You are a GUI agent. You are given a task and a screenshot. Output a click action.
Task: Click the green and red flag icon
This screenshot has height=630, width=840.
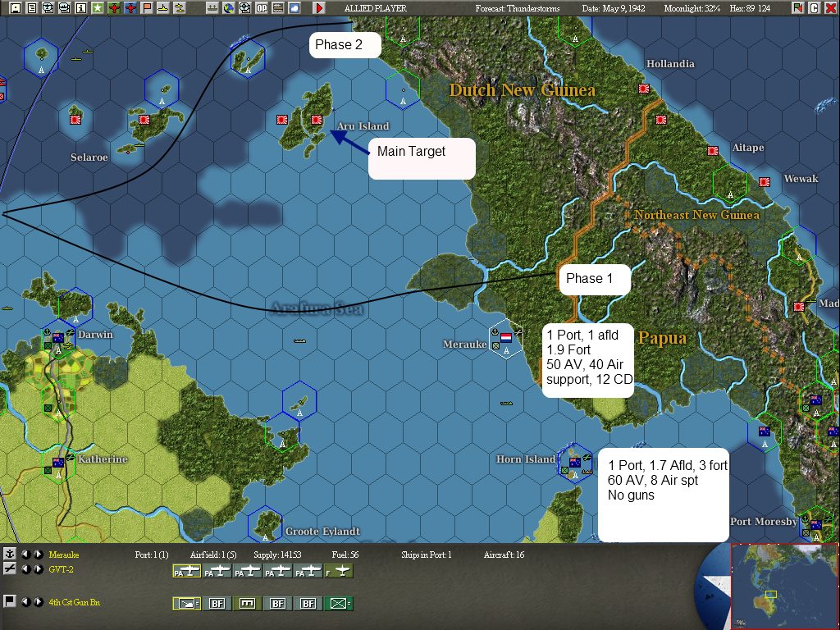pyautogui.click(x=797, y=8)
